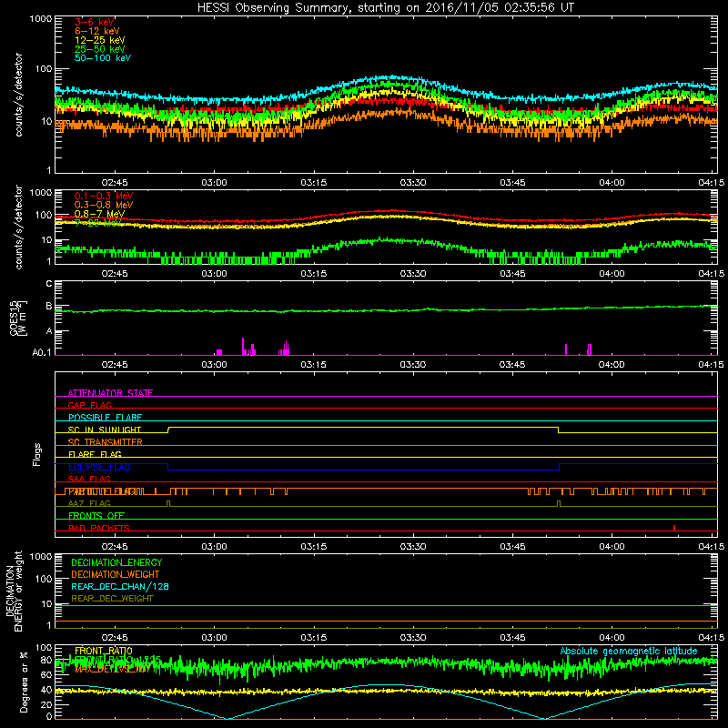Click the 03:30 tick label under Flags panel
Image resolution: width=728 pixels, height=728 pixels.
413,547
